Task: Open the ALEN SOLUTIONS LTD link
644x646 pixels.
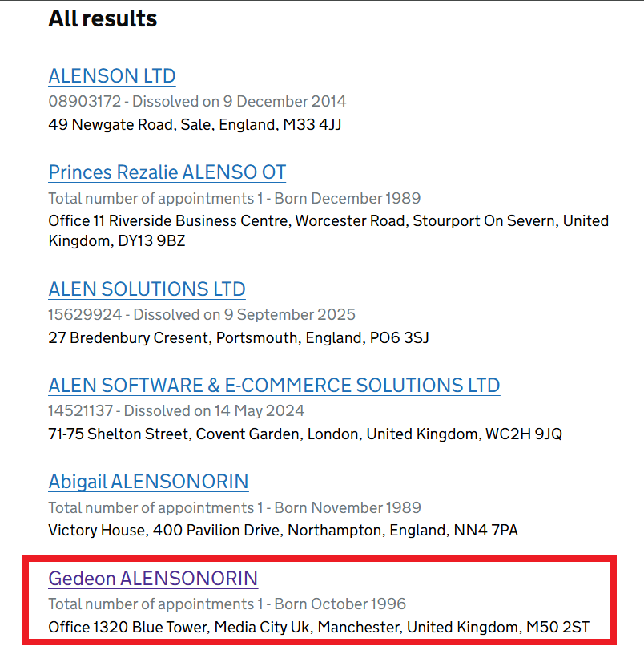Action: 147,289
